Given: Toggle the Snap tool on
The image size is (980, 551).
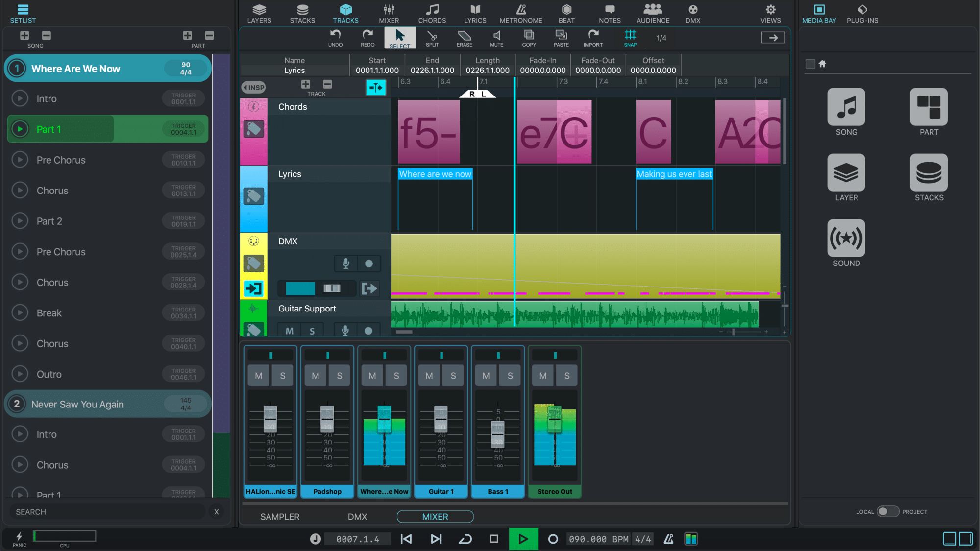Looking at the screenshot, I should [631, 37].
